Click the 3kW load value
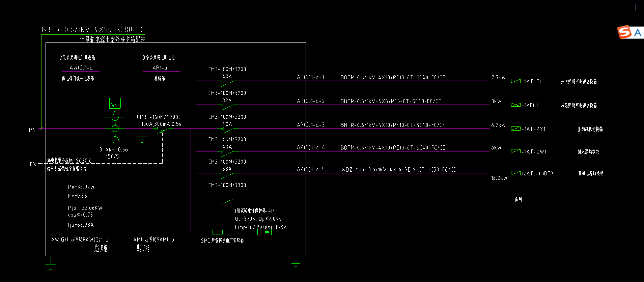Screen dimensions: 644x282 (x=496, y=101)
